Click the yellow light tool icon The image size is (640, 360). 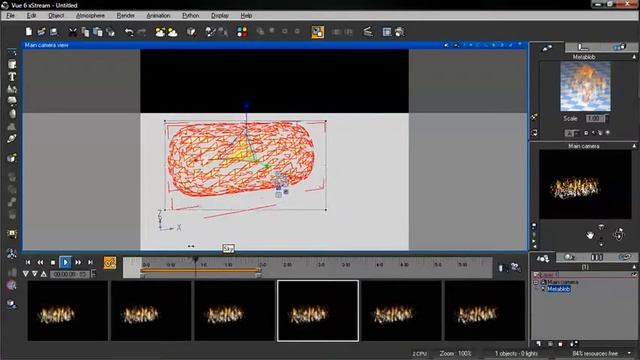[12, 234]
